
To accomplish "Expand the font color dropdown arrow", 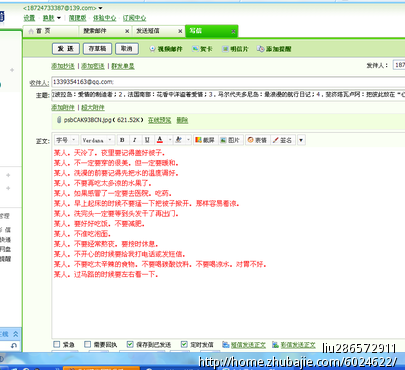I will [x=170, y=140].
